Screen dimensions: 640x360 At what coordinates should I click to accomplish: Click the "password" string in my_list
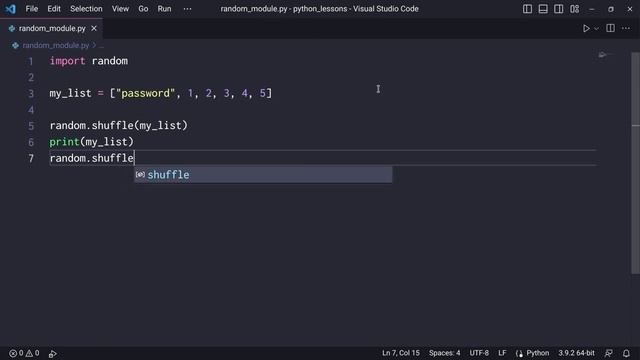[146, 93]
